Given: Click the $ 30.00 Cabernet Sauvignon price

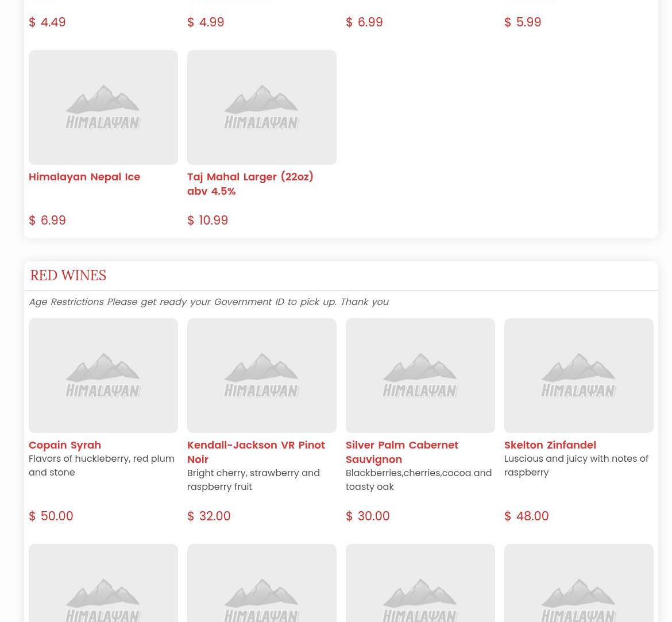Looking at the screenshot, I should (x=368, y=516).
